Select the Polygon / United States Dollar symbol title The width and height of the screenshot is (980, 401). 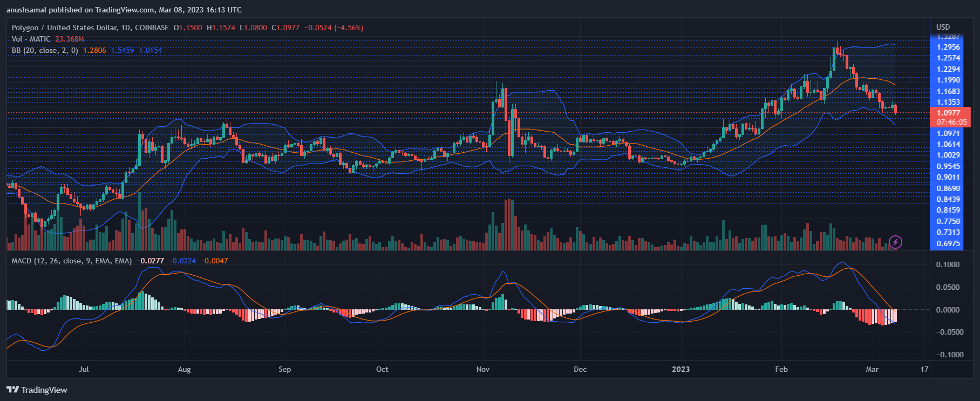(90, 28)
